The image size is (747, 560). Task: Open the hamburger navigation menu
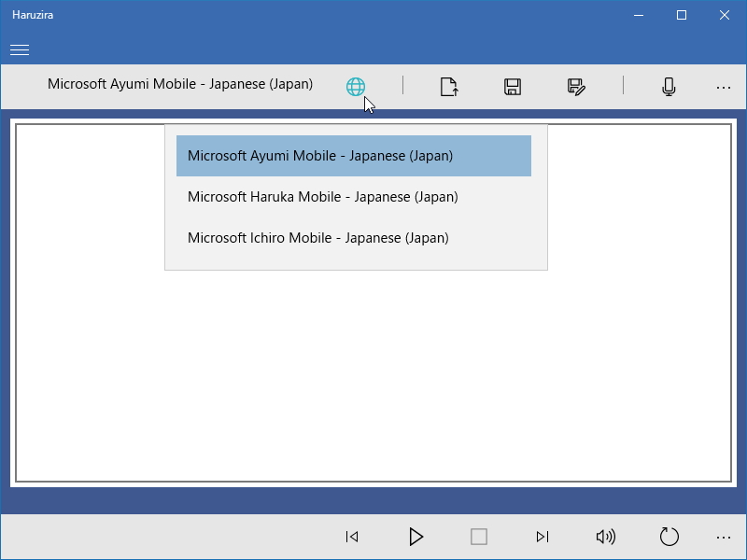click(x=19, y=49)
